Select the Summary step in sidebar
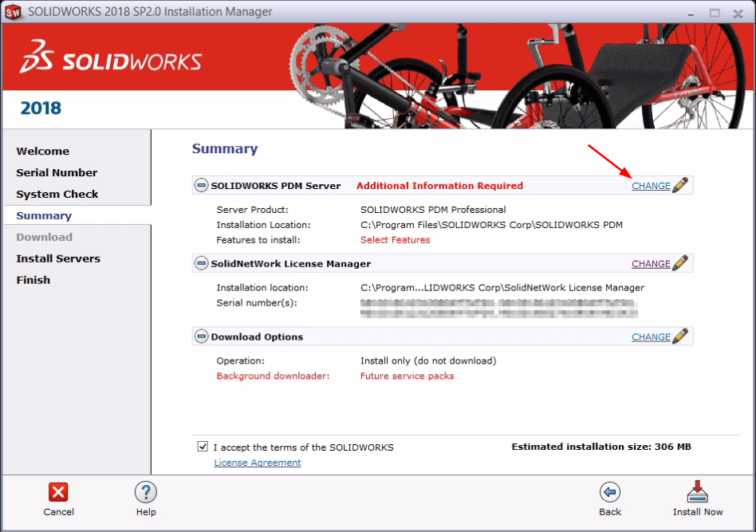756x532 pixels. 44,215
